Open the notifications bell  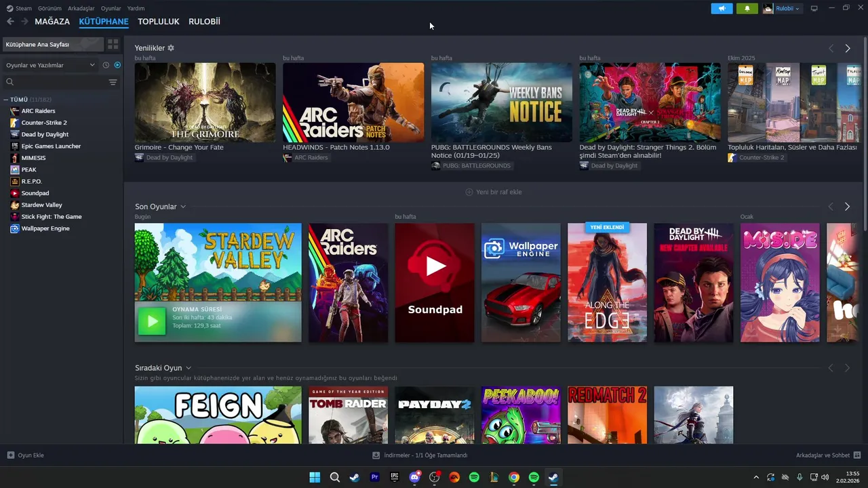747,9
